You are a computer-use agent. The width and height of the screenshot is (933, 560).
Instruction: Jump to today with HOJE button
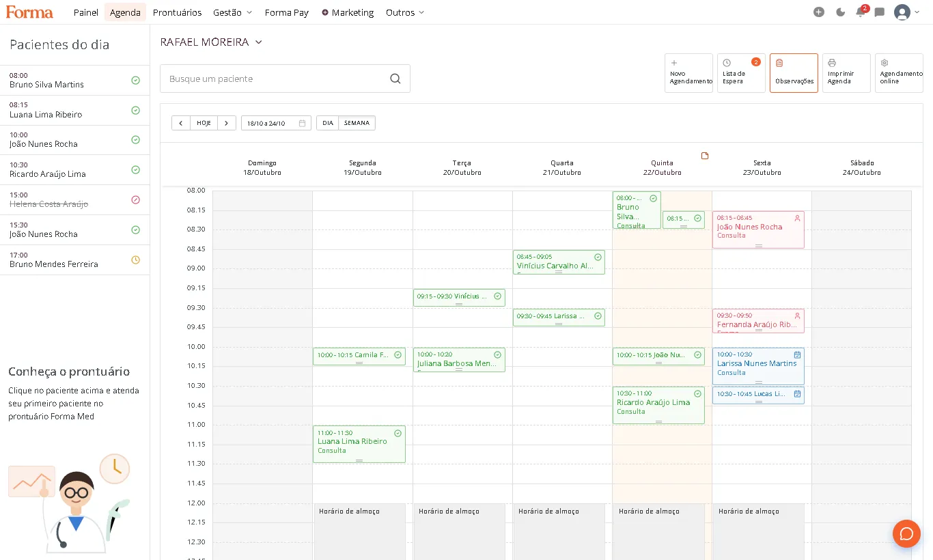tap(204, 123)
